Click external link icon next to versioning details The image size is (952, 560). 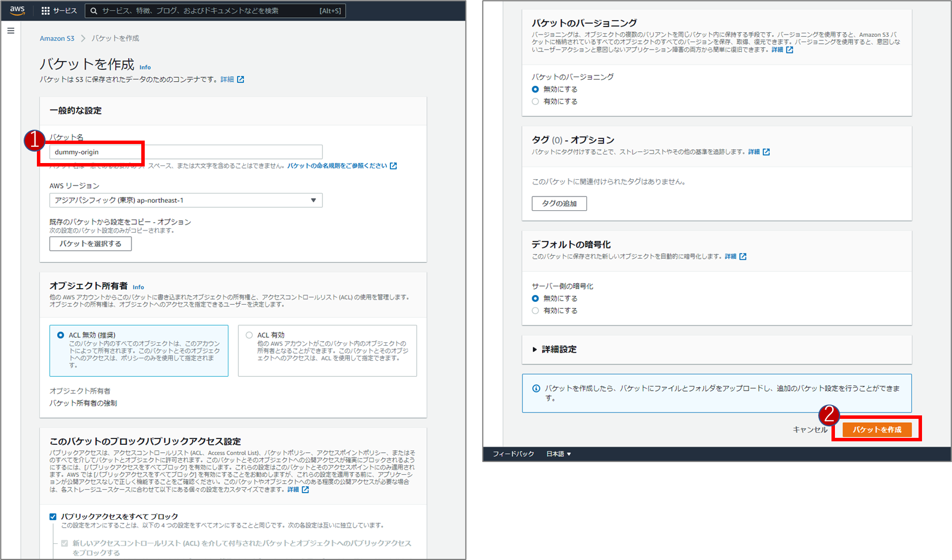(790, 50)
